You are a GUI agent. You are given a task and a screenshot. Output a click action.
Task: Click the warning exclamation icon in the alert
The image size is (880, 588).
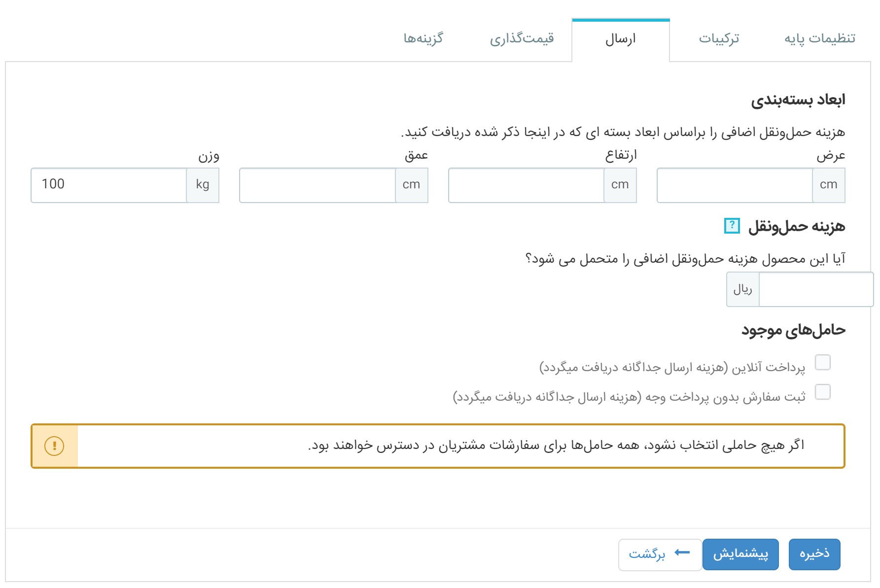pos(54,446)
